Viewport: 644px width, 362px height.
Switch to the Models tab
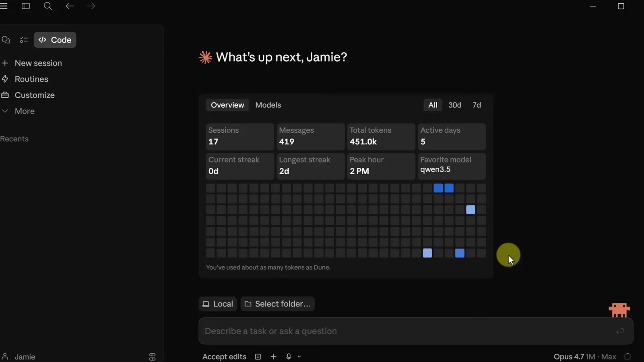[x=268, y=105]
